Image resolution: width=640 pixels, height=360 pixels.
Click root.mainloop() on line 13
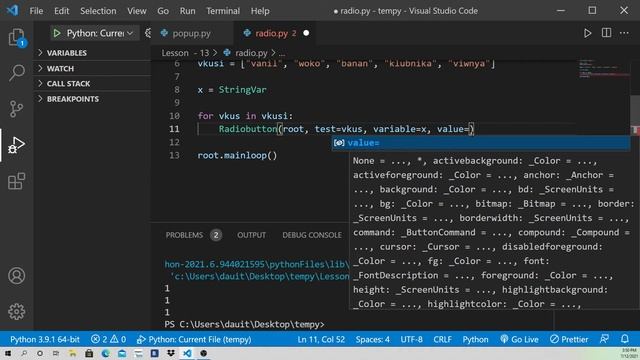237,156
